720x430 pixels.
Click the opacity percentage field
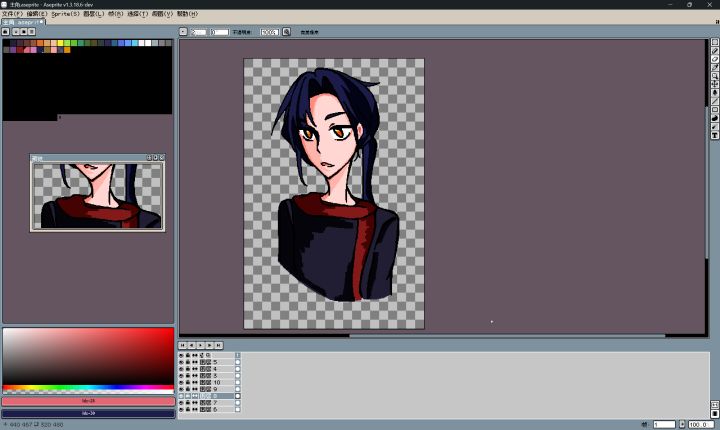(x=270, y=32)
